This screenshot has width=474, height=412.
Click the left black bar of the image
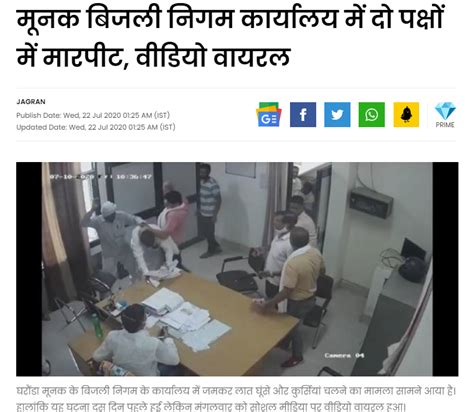pos(29,269)
